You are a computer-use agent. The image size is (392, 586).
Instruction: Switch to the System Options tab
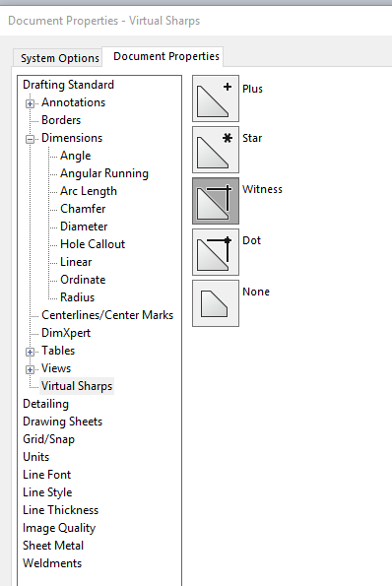point(60,58)
